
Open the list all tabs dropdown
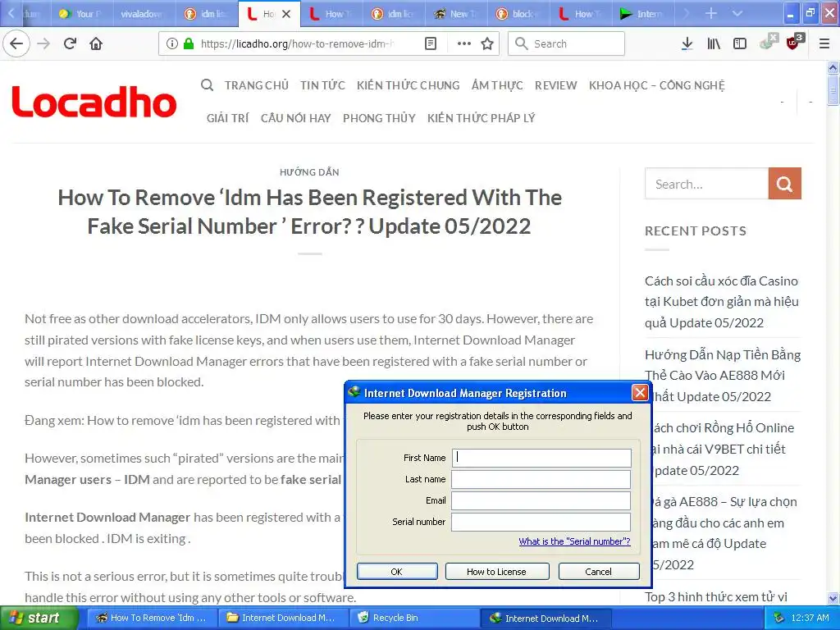[x=737, y=13]
